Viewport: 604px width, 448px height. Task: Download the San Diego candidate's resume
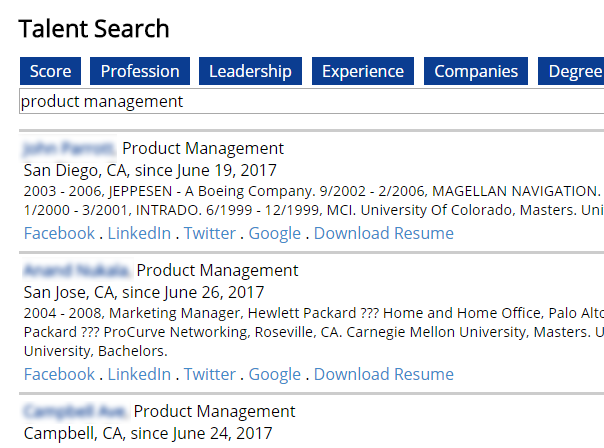coord(383,233)
